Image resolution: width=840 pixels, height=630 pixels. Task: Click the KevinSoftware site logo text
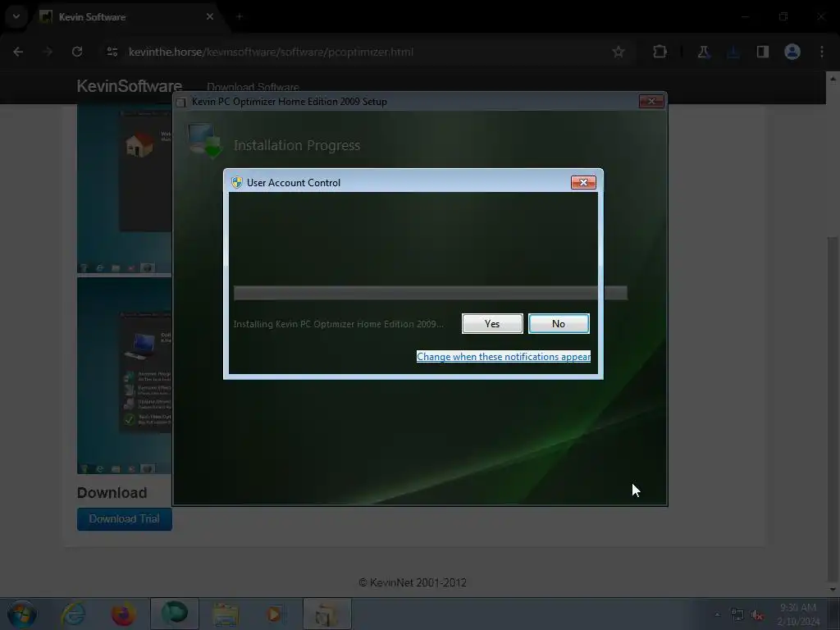[129, 85]
